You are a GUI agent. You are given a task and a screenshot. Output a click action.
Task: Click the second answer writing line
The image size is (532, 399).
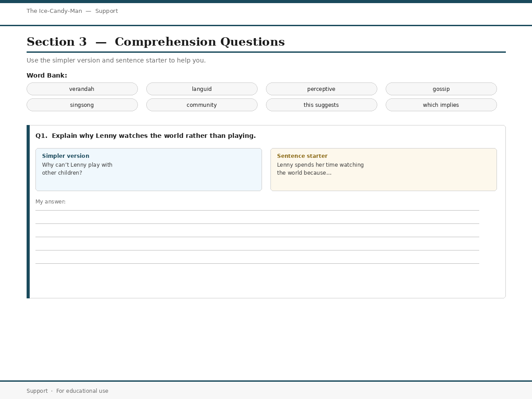point(257,223)
